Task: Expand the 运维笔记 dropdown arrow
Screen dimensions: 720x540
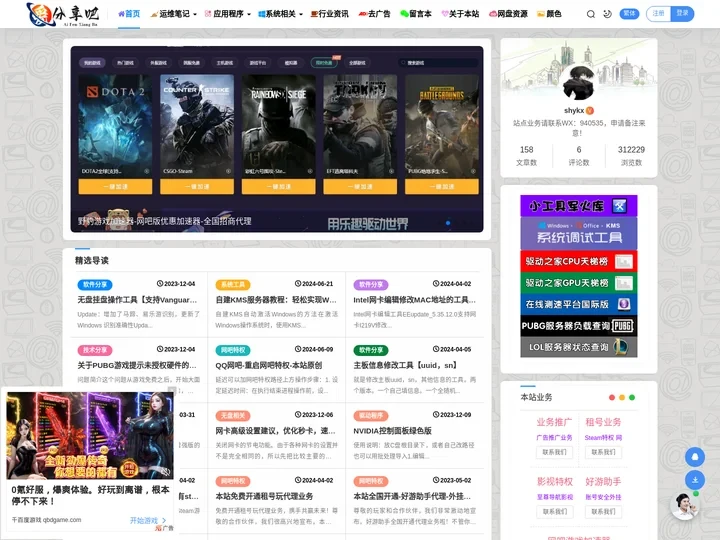Action: pos(195,14)
